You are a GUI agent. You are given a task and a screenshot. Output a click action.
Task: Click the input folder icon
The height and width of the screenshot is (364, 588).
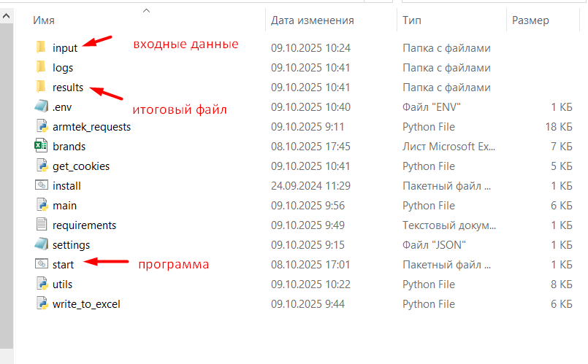pos(41,48)
